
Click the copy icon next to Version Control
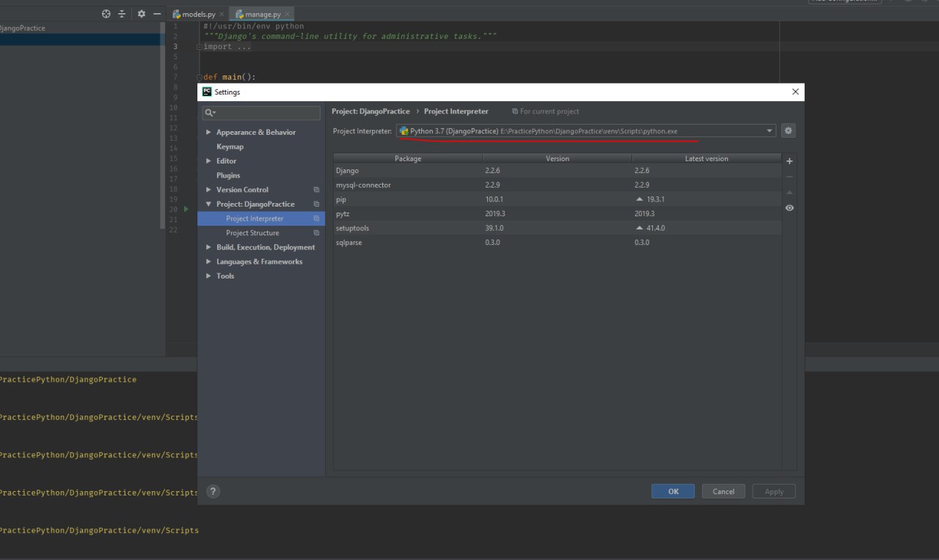tap(316, 190)
